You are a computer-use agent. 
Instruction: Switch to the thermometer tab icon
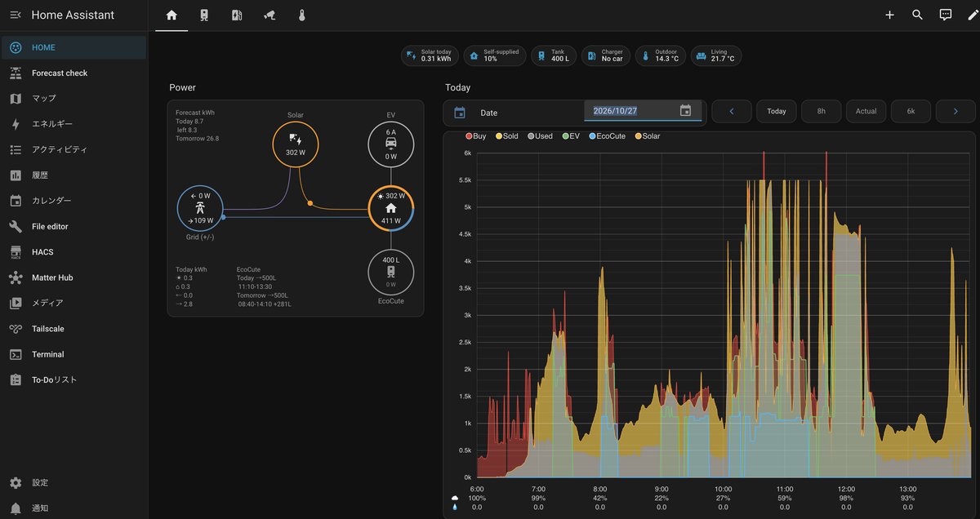coord(301,16)
